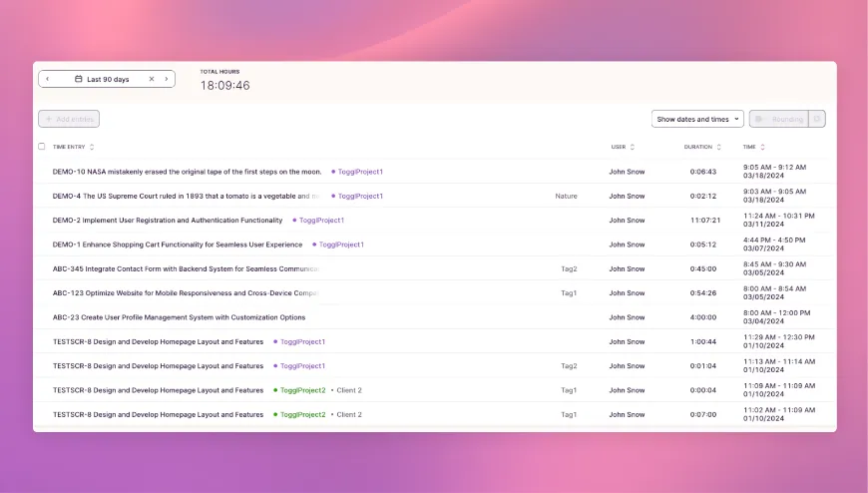Image resolution: width=868 pixels, height=493 pixels.
Task: Open TogglProject2 link on first TESTSCR-8 Tag1 row
Action: pyautogui.click(x=302, y=390)
